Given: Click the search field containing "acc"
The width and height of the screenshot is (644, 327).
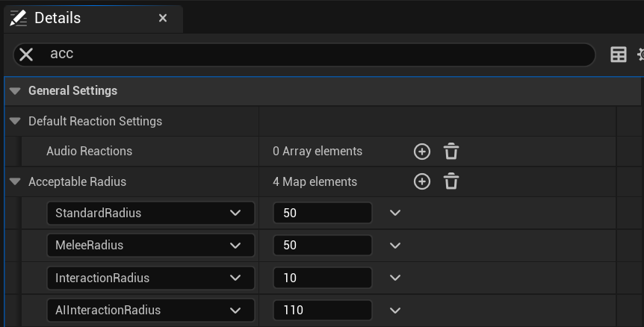Looking at the screenshot, I should pos(314,54).
